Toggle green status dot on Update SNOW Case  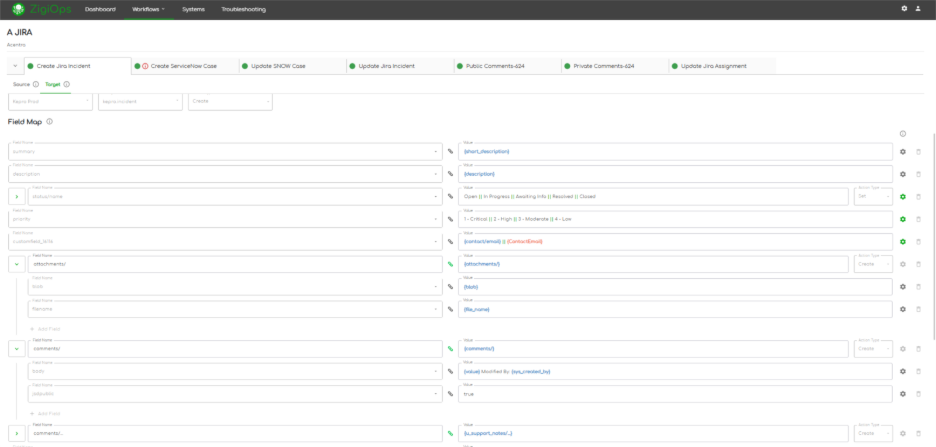(x=245, y=66)
